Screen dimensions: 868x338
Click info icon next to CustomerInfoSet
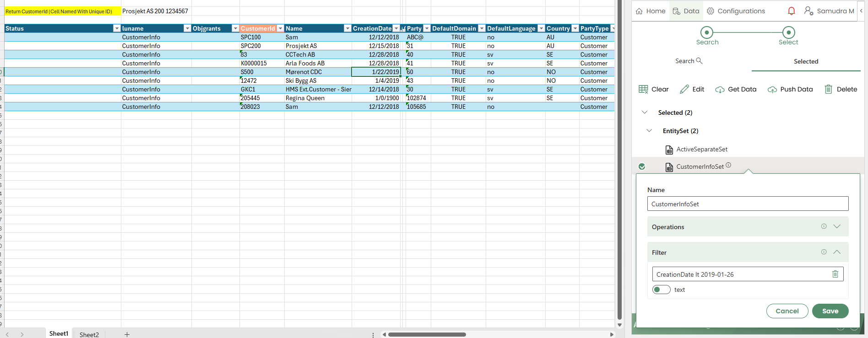point(728,165)
